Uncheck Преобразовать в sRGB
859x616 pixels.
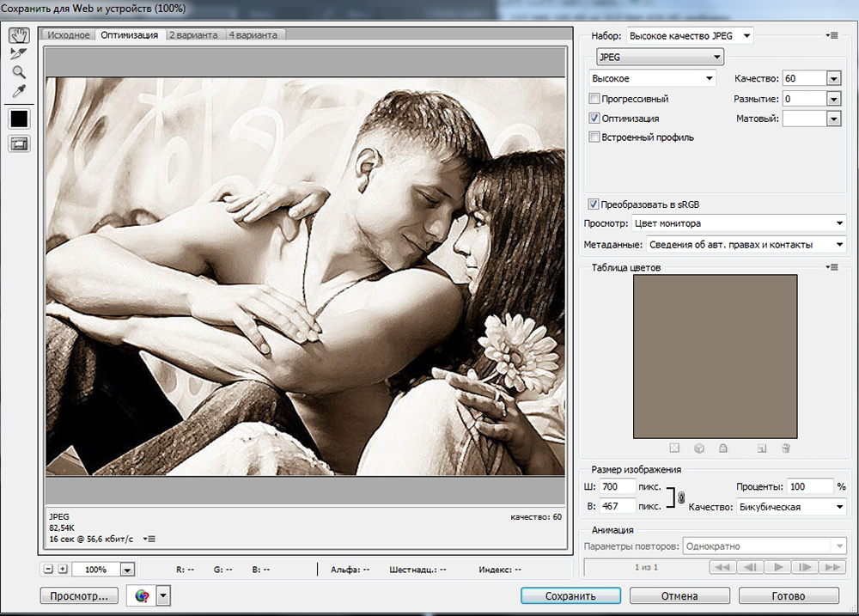(x=594, y=204)
